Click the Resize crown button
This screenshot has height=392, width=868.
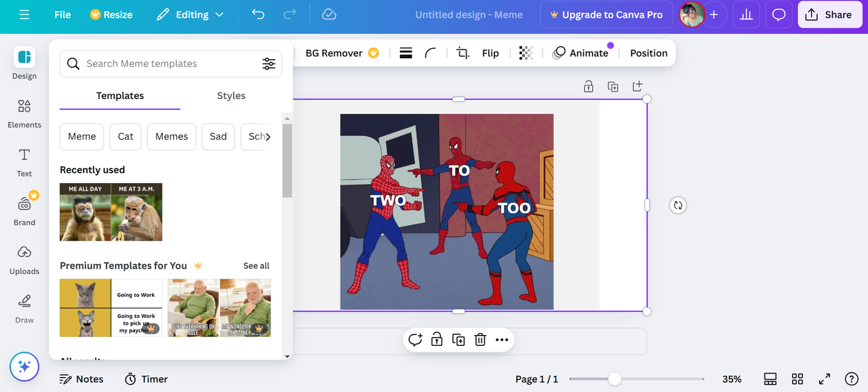(111, 14)
